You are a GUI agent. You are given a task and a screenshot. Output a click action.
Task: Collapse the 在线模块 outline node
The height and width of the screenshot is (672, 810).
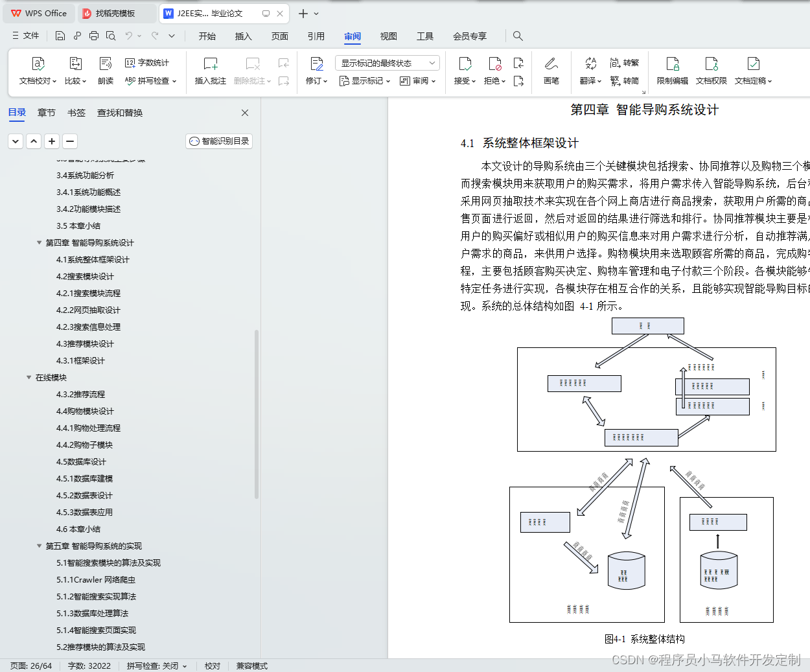pyautogui.click(x=29, y=378)
